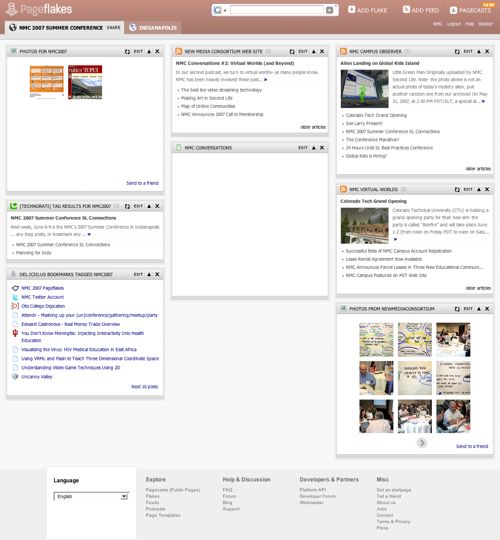The height and width of the screenshot is (540, 500).
Task: Edit the NMC Conversations flake
Action: pos(303,148)
